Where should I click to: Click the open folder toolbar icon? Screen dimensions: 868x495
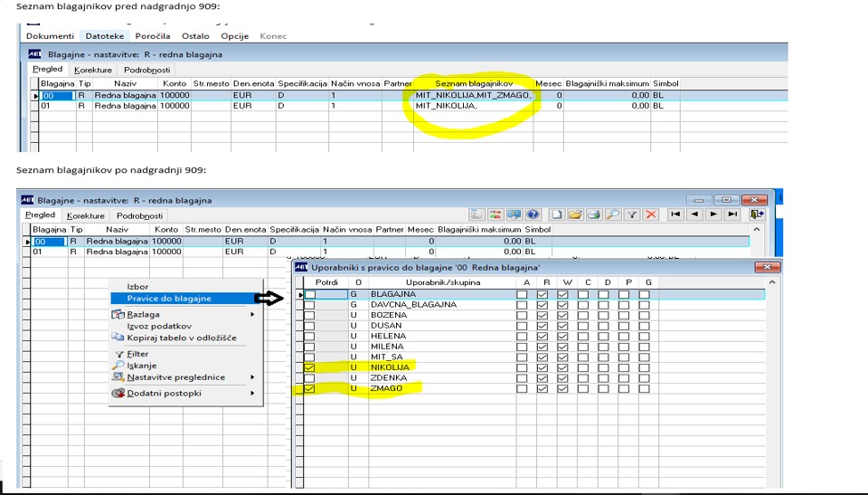pos(575,214)
